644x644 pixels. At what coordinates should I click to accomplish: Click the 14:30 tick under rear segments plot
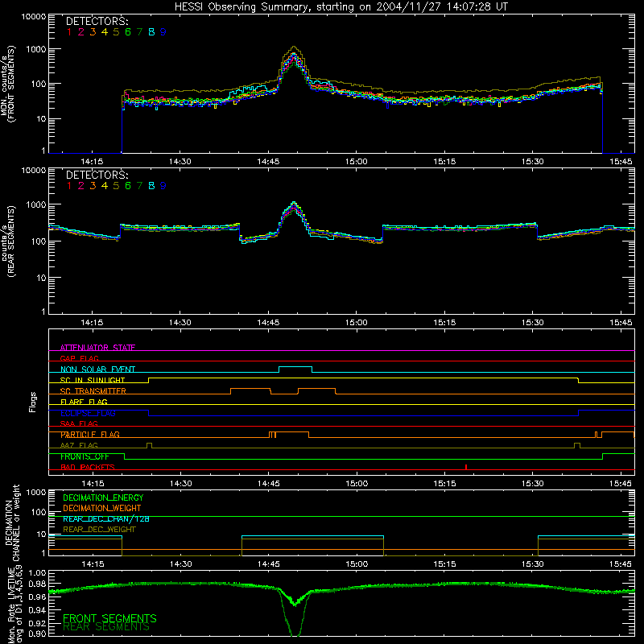(180, 323)
